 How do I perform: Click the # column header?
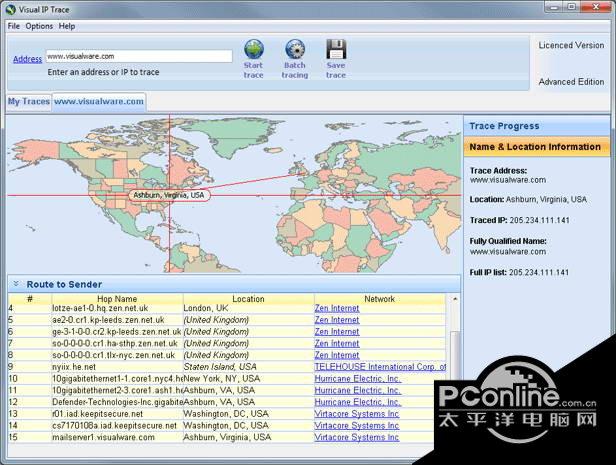30,298
